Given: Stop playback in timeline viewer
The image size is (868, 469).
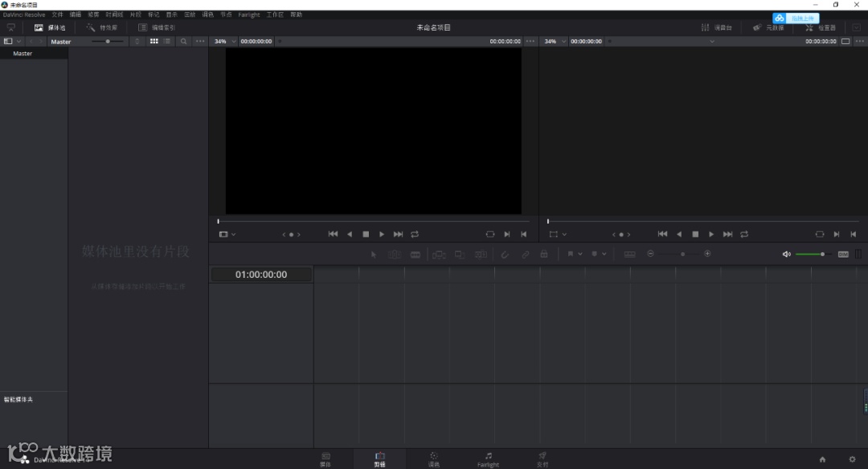Looking at the screenshot, I should point(695,234).
